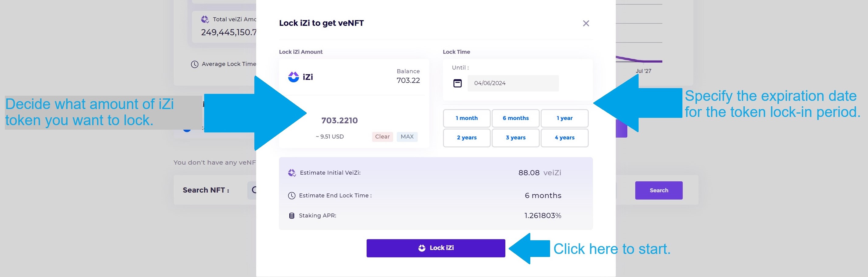Screen dimensions: 868x277
Task: Open the calendar date picker icon
Action: 457,83
